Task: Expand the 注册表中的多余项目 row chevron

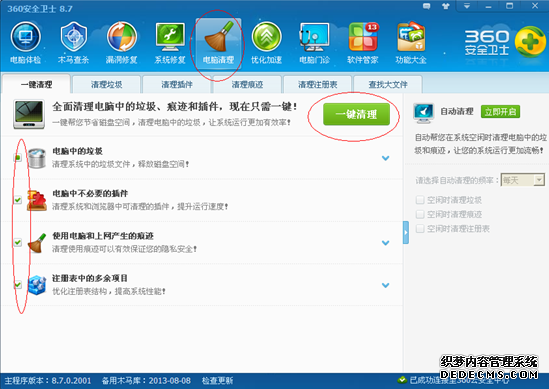Action: (x=385, y=285)
